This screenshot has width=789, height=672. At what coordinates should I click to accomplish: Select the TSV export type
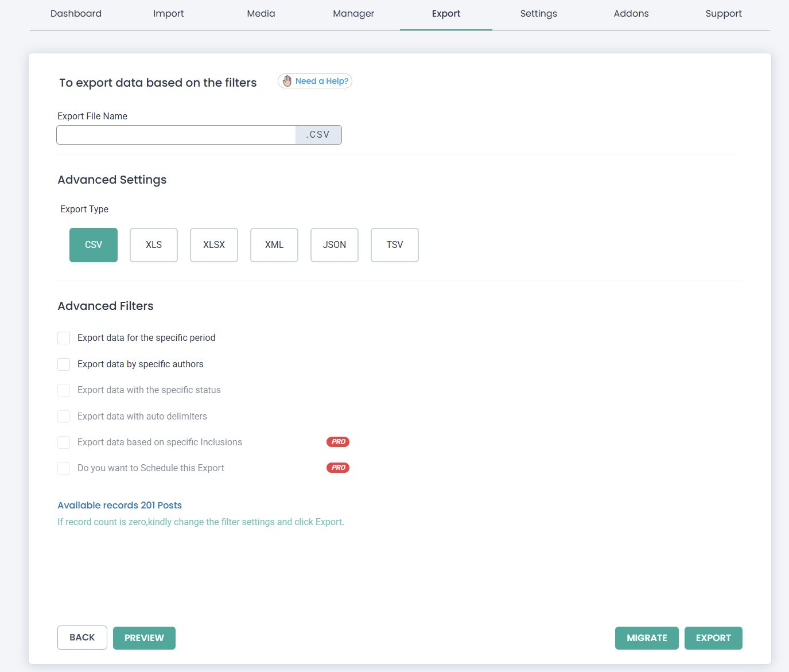coord(394,245)
